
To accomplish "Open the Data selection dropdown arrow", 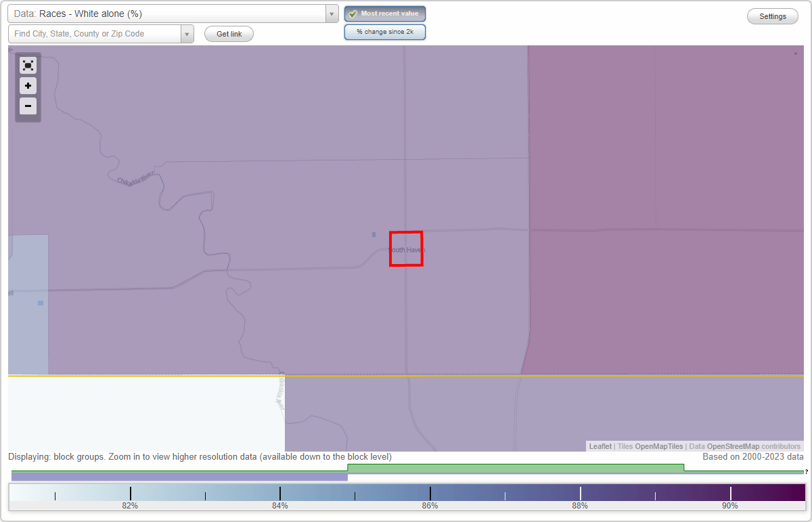I will point(332,14).
